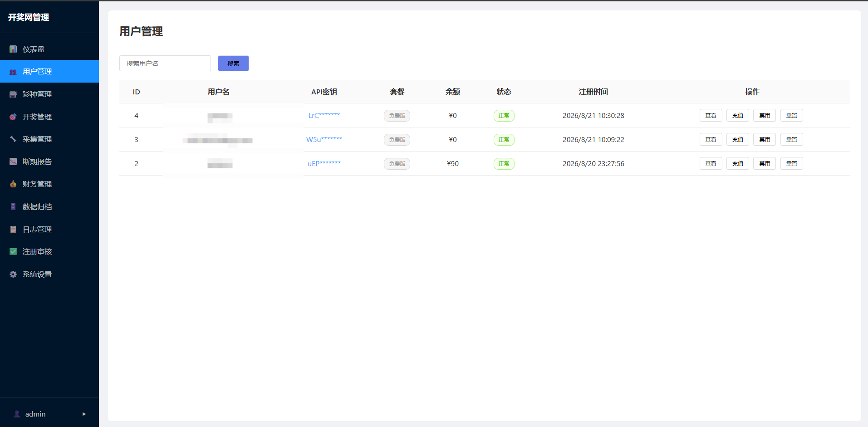Click the admin user avatar icon
This screenshot has height=427, width=868.
(17, 414)
